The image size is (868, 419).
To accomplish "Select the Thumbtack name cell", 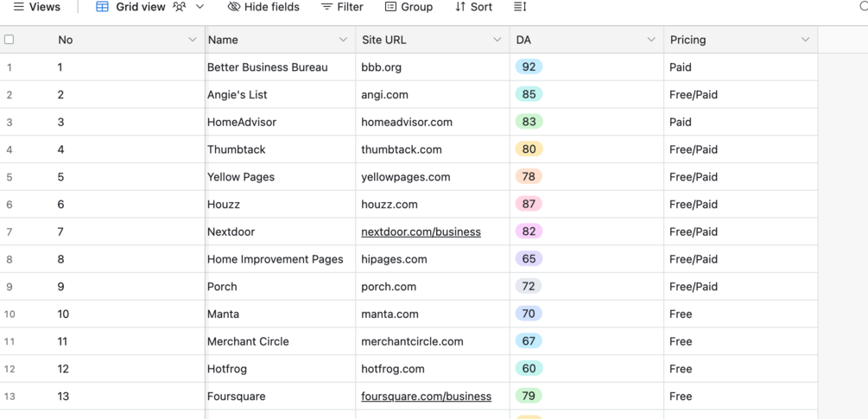I will (x=280, y=149).
